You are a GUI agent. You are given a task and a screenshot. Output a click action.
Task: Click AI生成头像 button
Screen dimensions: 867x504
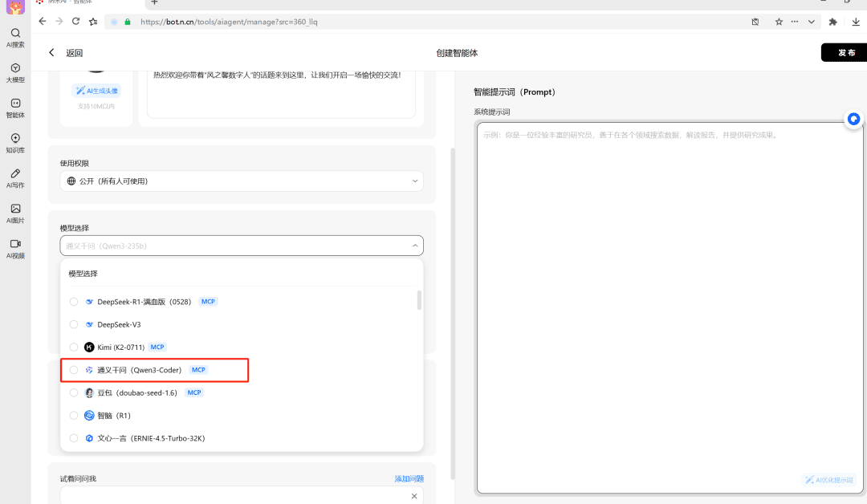click(x=96, y=91)
